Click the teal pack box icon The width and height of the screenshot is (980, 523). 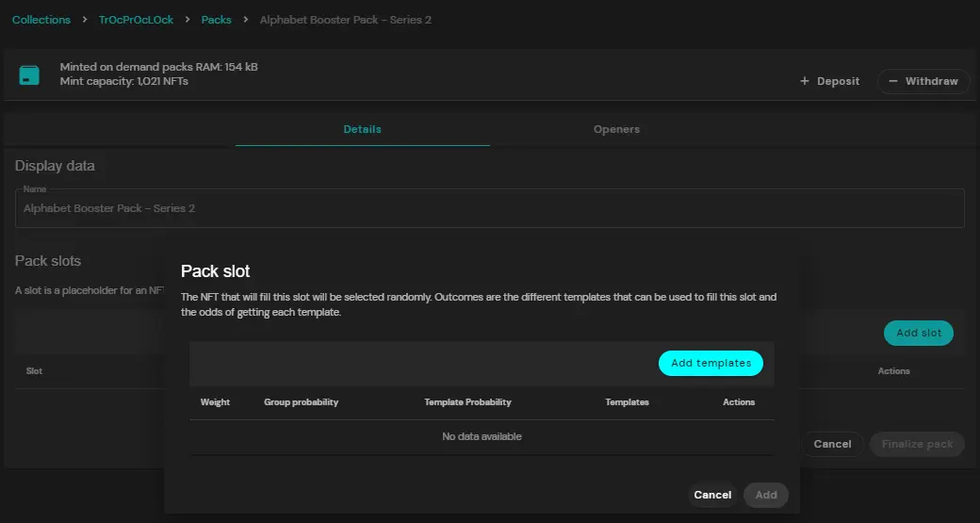[29, 75]
